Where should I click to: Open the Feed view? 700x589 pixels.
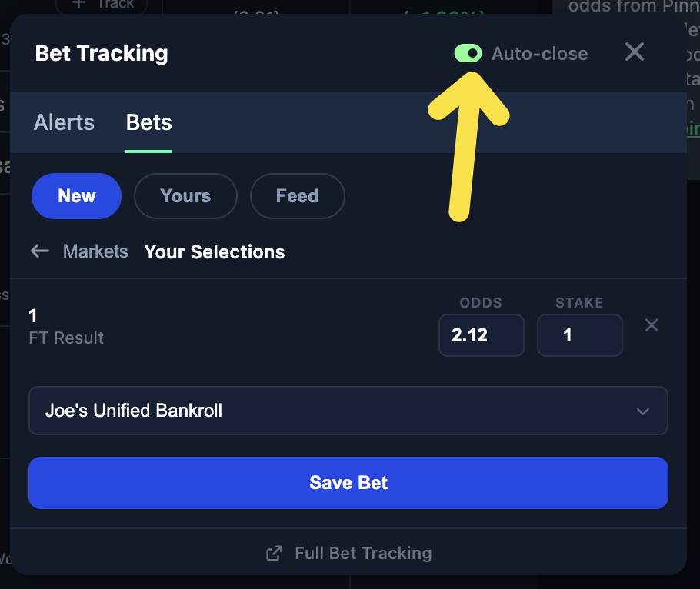pos(297,196)
